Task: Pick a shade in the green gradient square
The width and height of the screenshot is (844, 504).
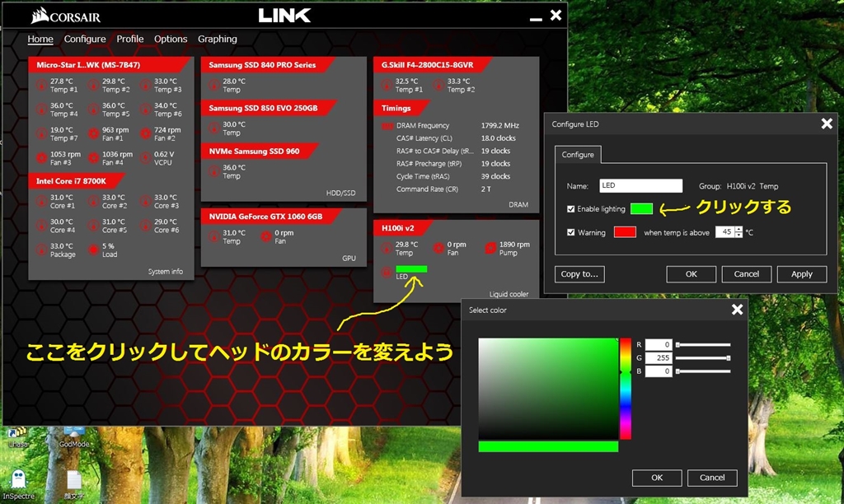Action: pos(548,389)
